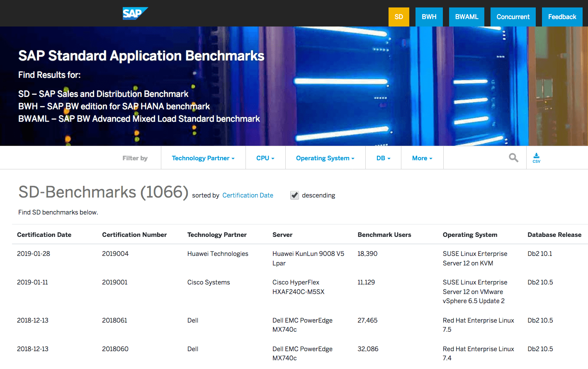Expand the Technology Partner filter
Image resolution: width=588 pixels, height=369 pixels.
[x=203, y=158]
